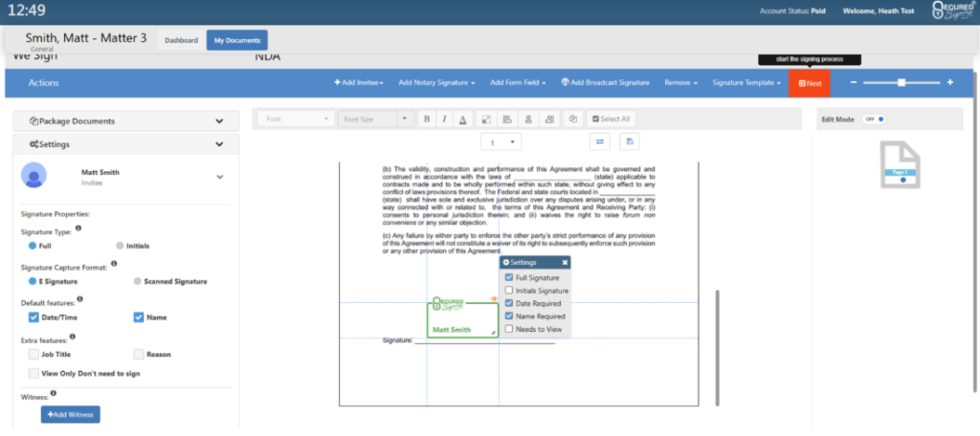Click the info icon beside Signature Capture Format
The image size is (980, 436).
tap(114, 264)
